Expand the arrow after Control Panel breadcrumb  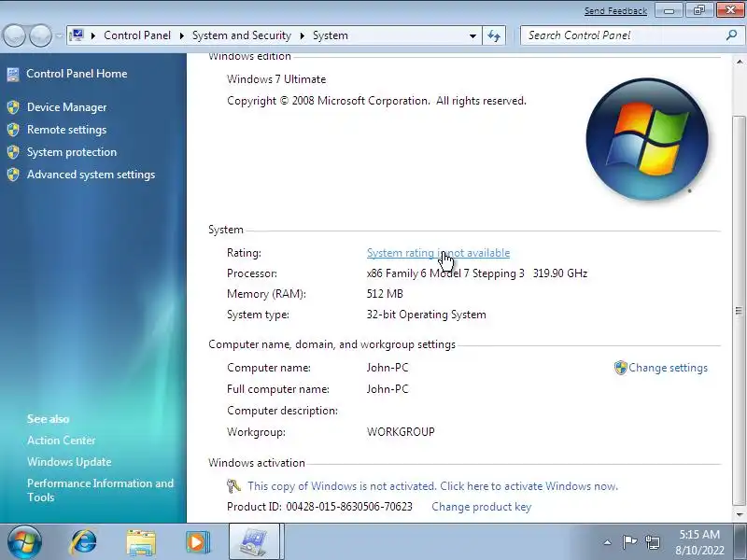pyautogui.click(x=182, y=35)
